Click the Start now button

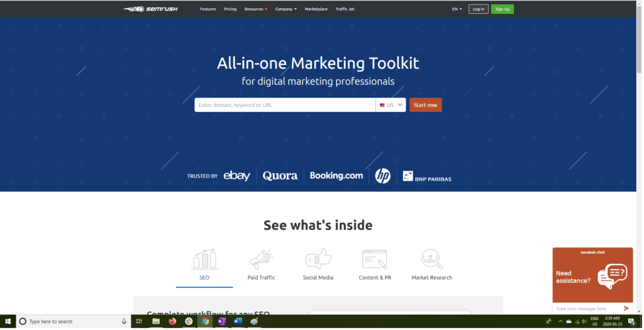pos(426,105)
